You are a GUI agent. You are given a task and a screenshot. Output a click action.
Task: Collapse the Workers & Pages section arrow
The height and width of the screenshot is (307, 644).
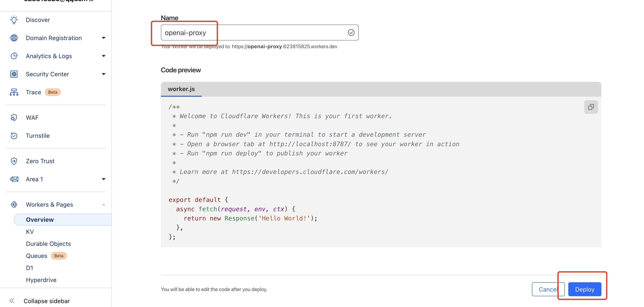click(x=104, y=205)
